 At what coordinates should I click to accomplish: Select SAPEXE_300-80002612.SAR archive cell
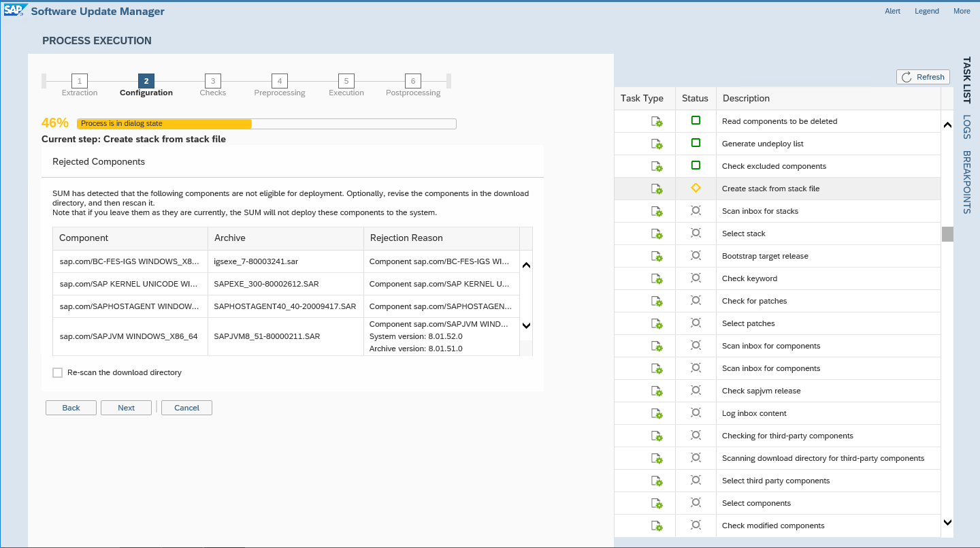(286, 284)
